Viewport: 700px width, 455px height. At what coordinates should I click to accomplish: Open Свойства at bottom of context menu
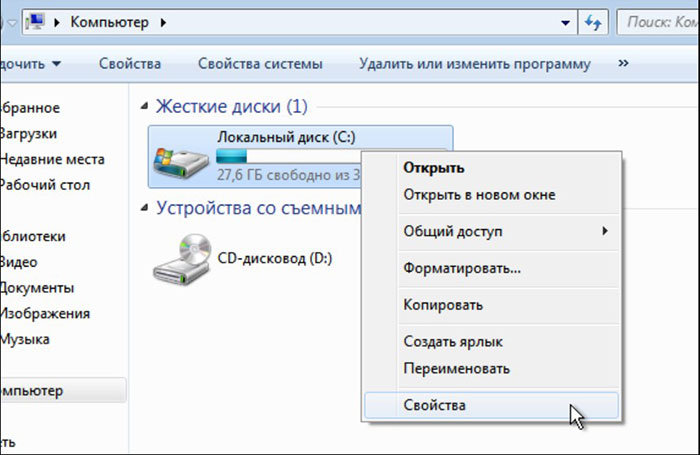492,405
